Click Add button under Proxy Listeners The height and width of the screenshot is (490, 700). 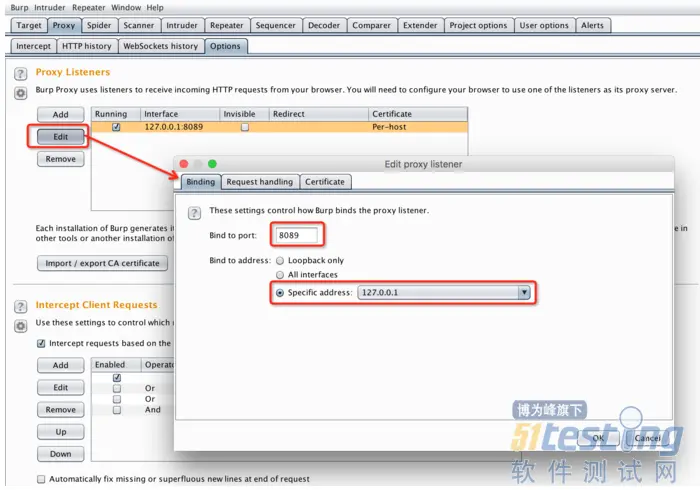61,115
